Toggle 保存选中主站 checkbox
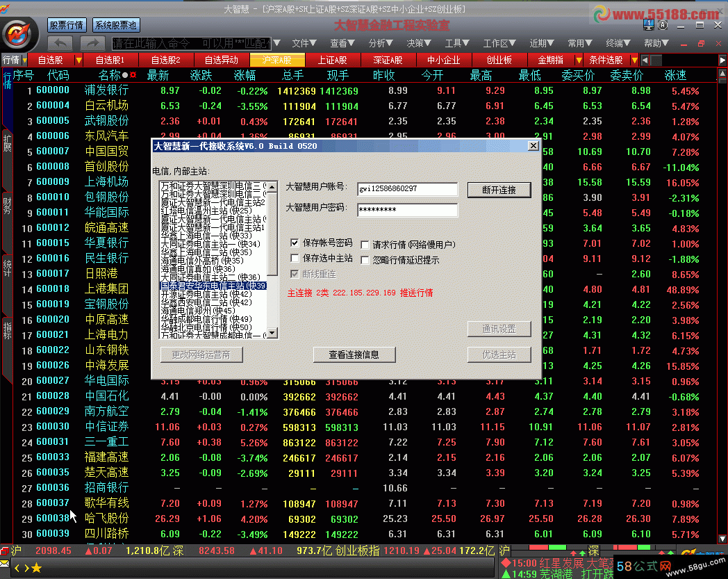The height and width of the screenshot is (579, 728). (295, 258)
